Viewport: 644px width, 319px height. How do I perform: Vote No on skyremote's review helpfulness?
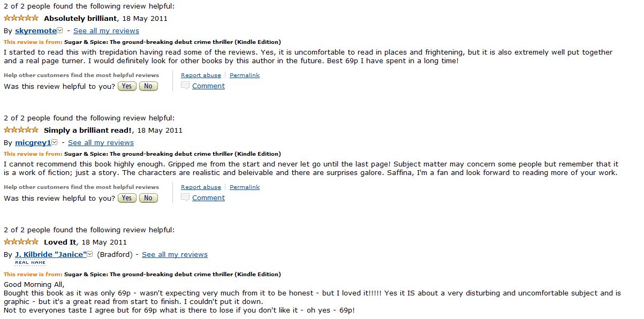coord(148,86)
